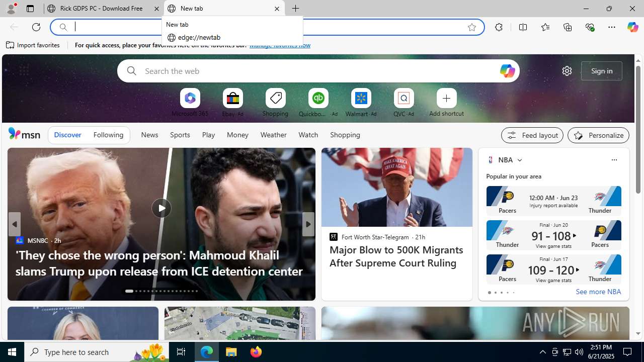Go to next carousel story

308,224
